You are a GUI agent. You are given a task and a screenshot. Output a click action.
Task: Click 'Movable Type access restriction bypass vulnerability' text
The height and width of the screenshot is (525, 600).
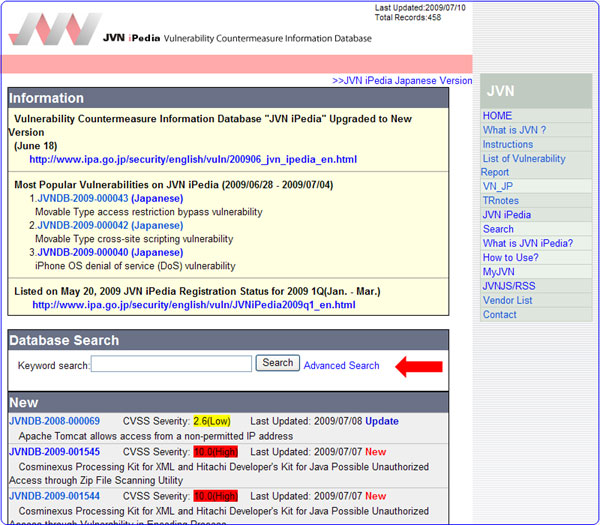pos(149,212)
